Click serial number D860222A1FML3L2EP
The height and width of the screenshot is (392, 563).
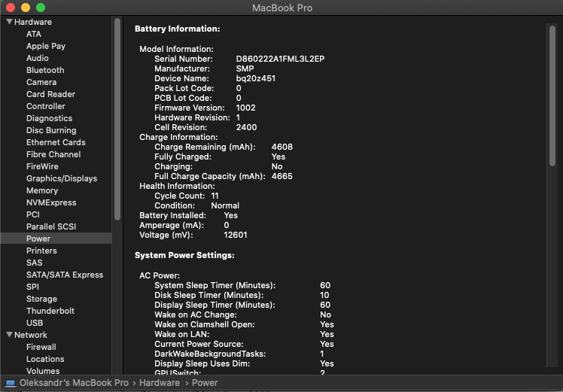(281, 59)
